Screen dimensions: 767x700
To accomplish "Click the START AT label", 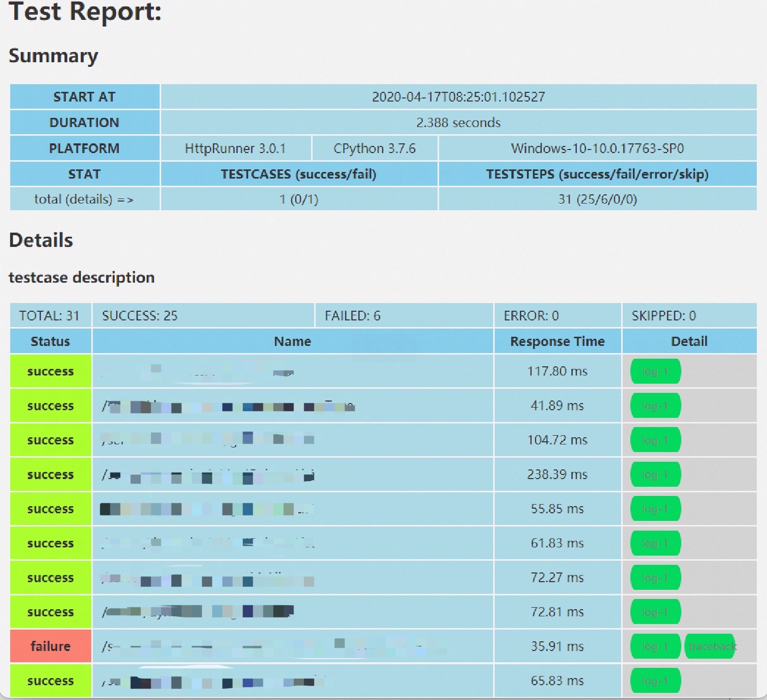I will pos(85,97).
